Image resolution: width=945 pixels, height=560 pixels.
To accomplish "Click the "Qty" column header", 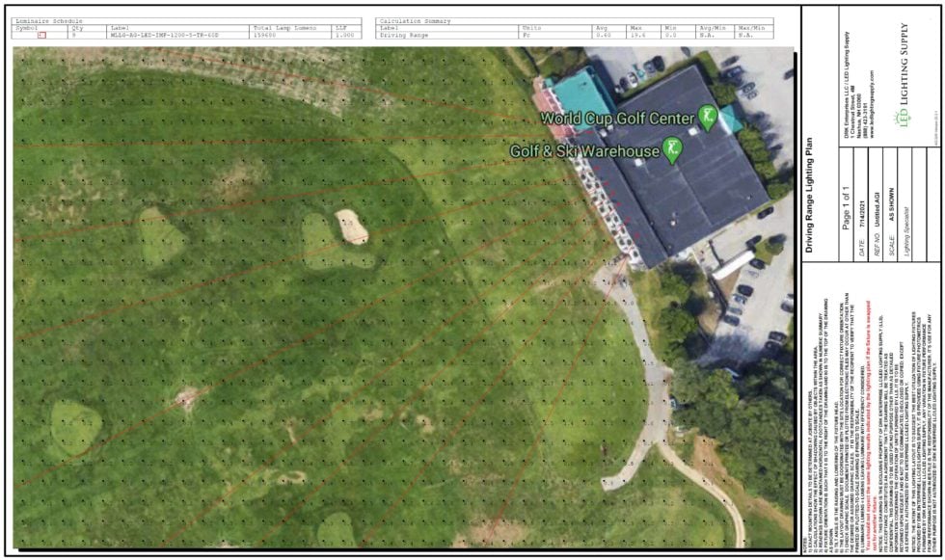I will 77,28.
